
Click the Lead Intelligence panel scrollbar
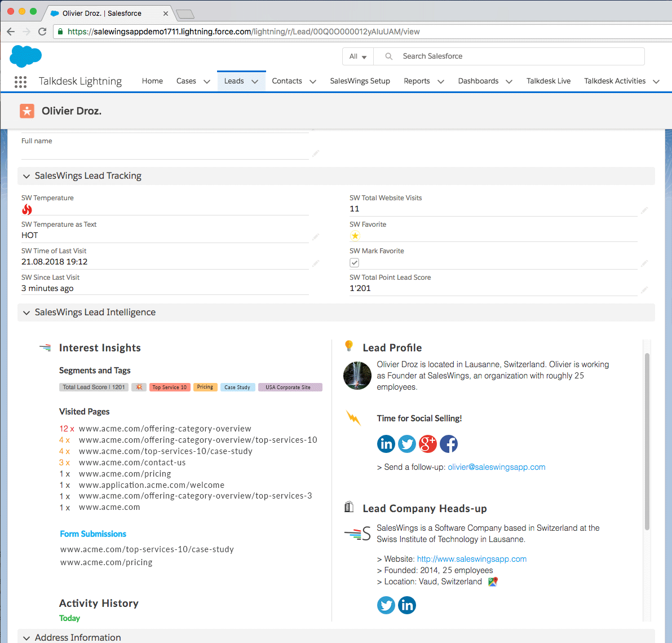point(647,442)
